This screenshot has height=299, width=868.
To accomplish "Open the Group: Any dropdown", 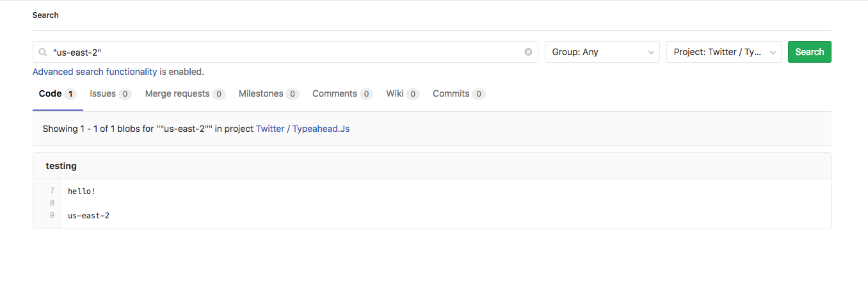I will pyautogui.click(x=602, y=52).
